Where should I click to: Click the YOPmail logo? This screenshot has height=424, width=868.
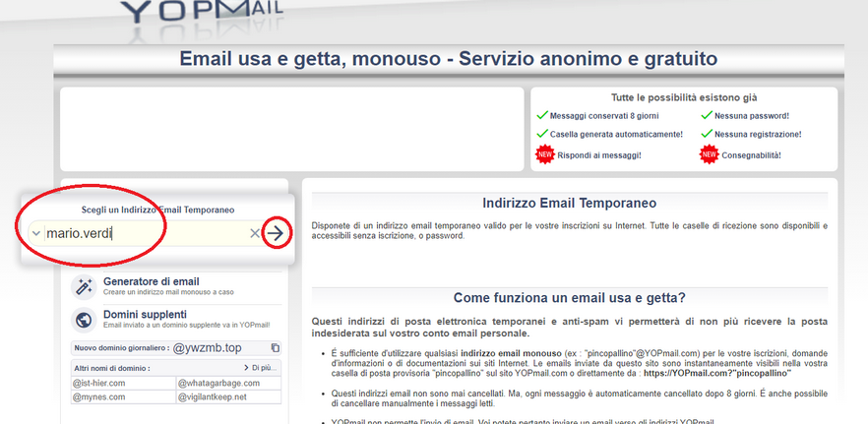(x=202, y=11)
